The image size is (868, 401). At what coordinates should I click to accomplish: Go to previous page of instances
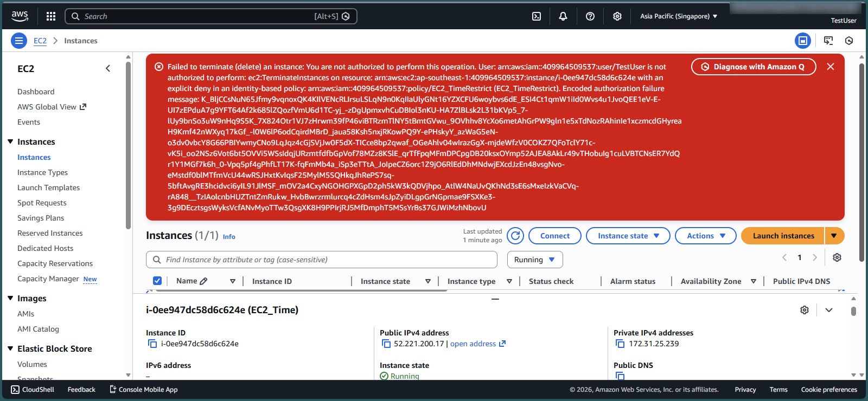(784, 257)
